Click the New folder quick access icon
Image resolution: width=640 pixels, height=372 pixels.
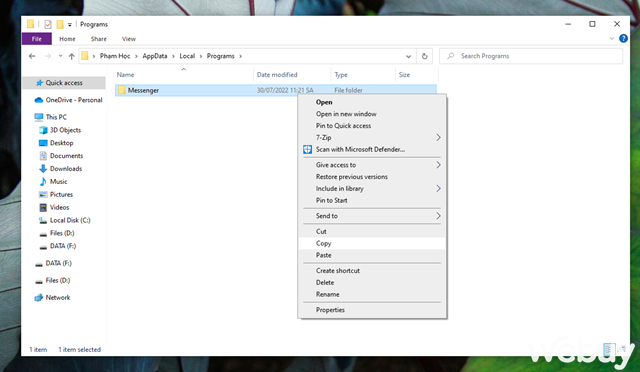tap(60, 25)
